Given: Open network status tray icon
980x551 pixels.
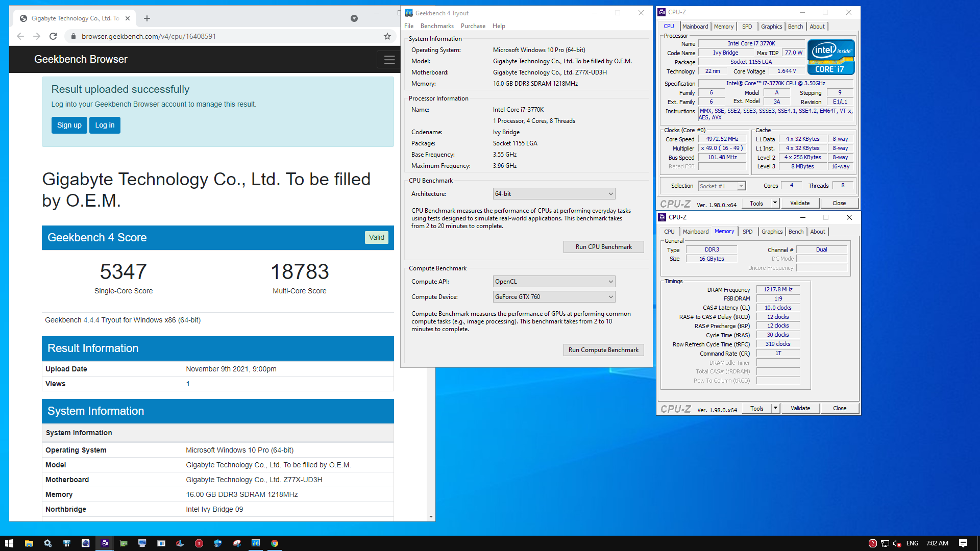Looking at the screenshot, I should point(885,543).
